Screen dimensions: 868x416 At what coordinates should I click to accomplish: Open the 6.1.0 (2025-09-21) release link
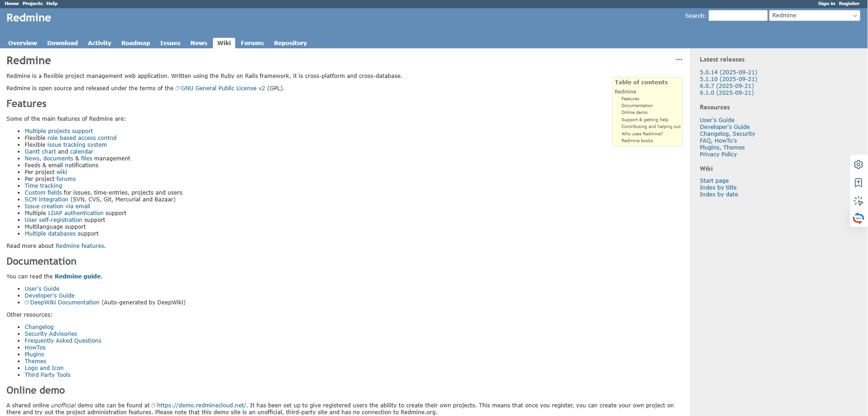[727, 92]
